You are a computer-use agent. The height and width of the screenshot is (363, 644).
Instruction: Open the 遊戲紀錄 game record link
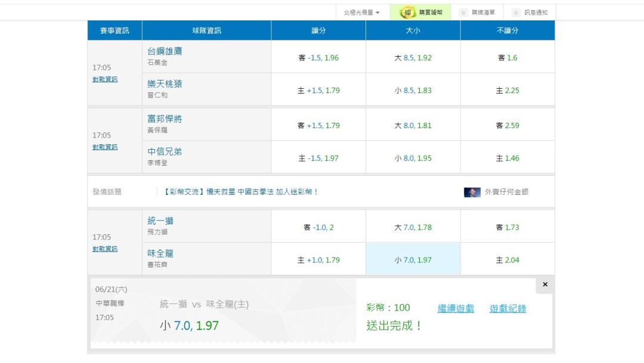(x=507, y=308)
